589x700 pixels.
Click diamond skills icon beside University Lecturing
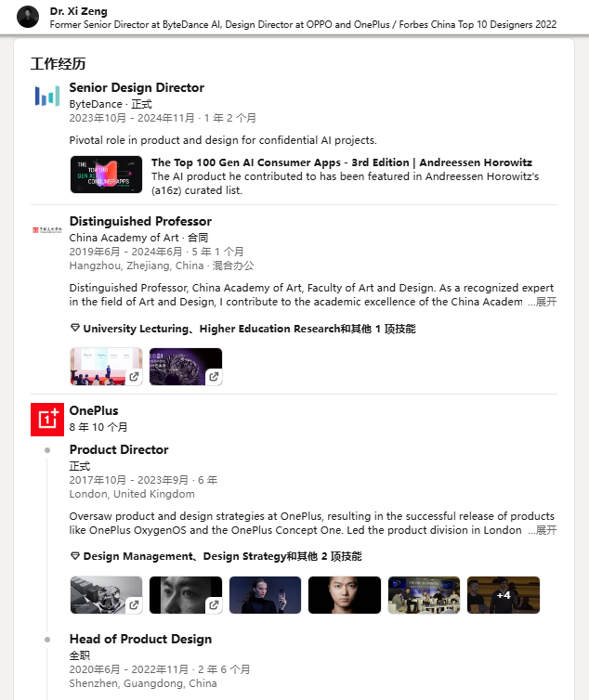pos(75,328)
